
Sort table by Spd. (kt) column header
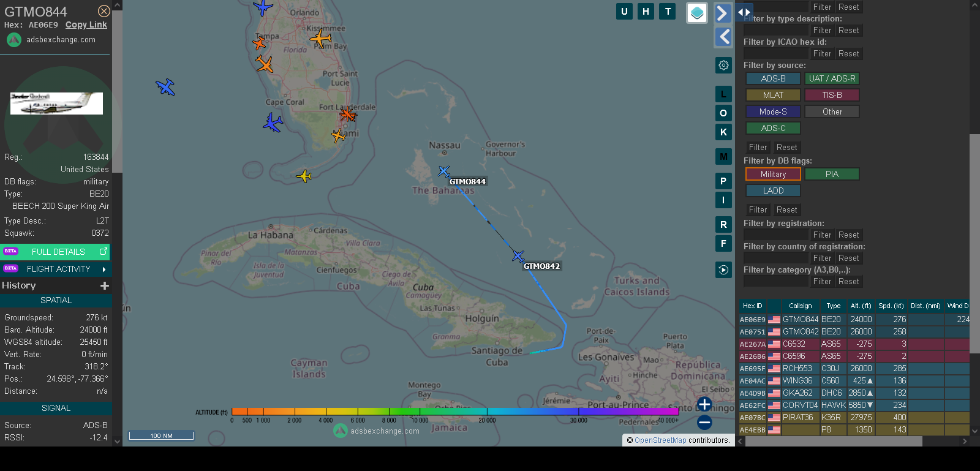pyautogui.click(x=891, y=306)
